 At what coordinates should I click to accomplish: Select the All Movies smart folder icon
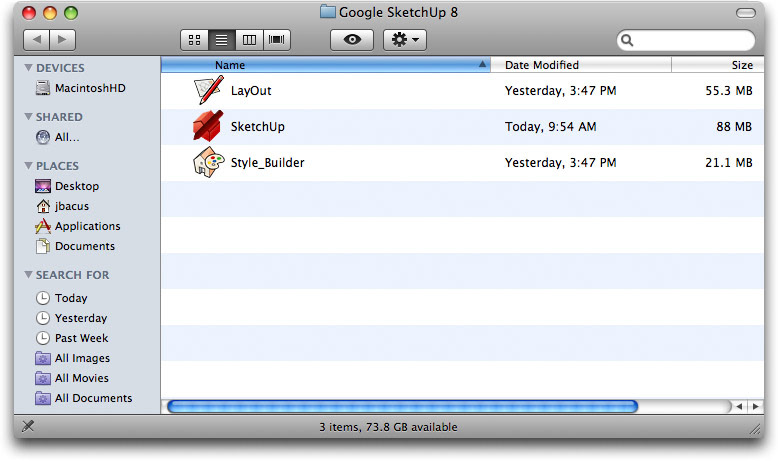43,378
